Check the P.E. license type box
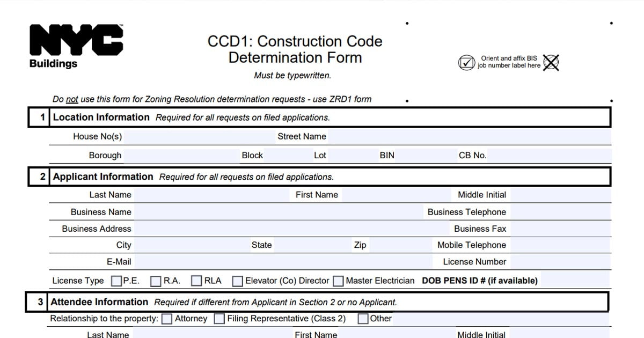The width and height of the screenshot is (644, 338). [116, 281]
